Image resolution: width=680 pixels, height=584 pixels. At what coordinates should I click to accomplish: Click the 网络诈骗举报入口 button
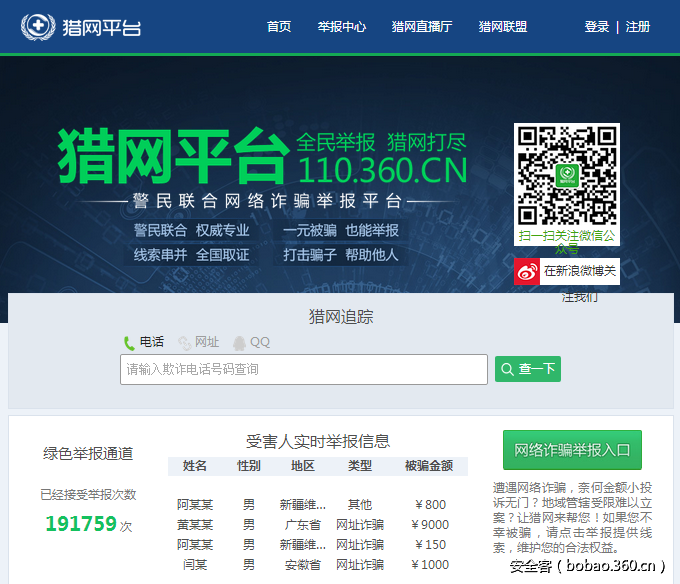572,450
